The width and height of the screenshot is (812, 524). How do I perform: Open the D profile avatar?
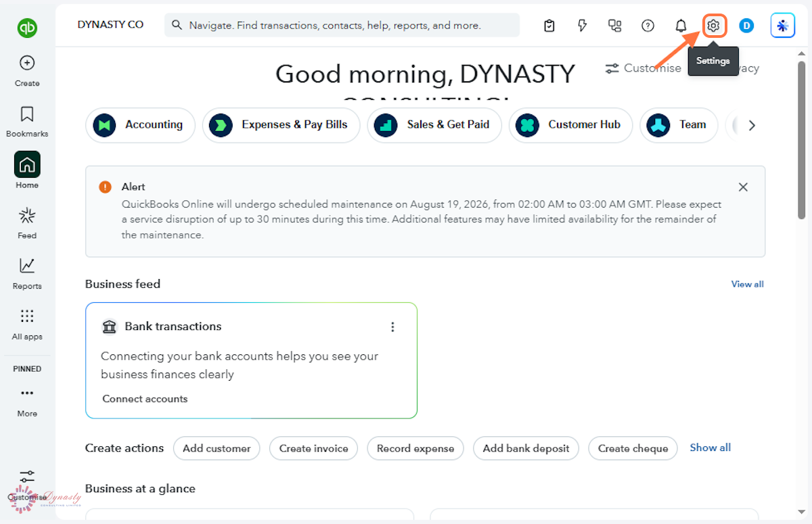pos(746,26)
